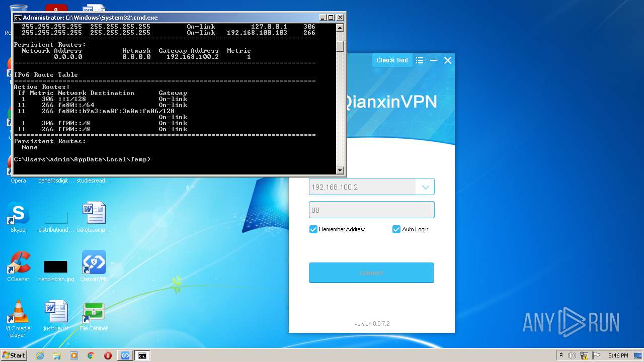Open the volume tray icon
The image size is (644, 362).
pyautogui.click(x=572, y=355)
